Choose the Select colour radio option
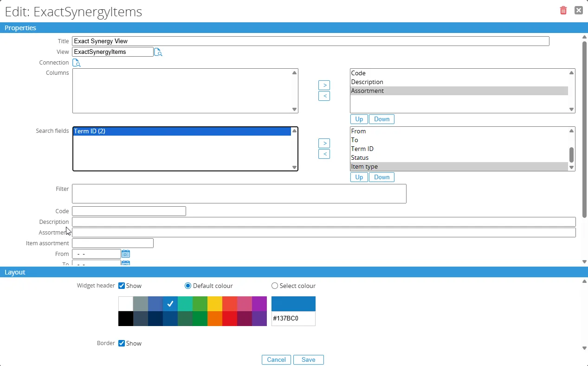This screenshot has width=588, height=366. pyautogui.click(x=275, y=286)
